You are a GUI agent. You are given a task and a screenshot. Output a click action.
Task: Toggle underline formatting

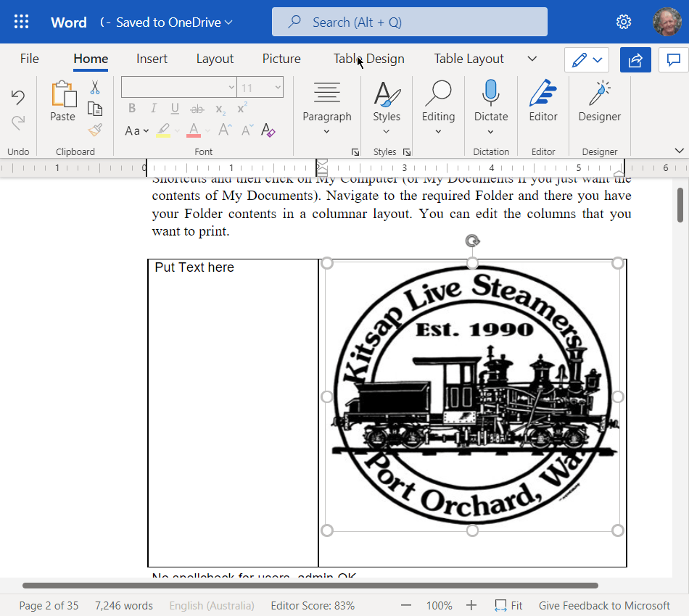[175, 108]
